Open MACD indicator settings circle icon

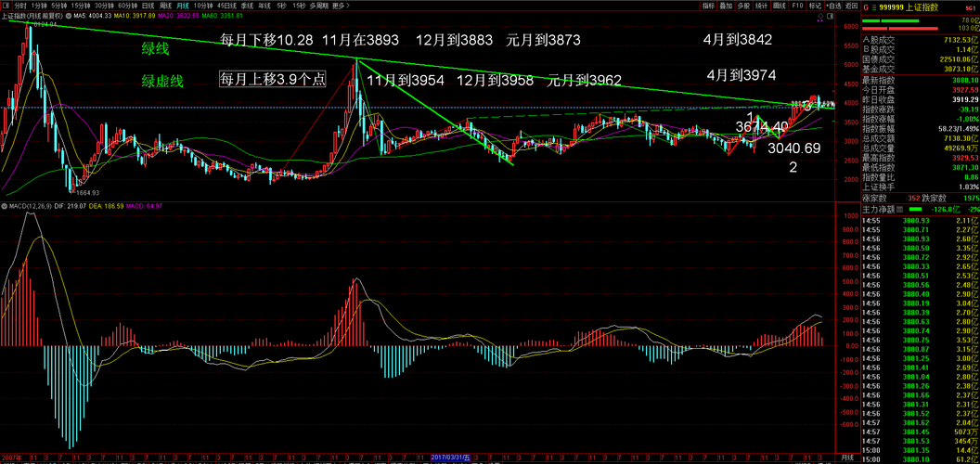pyautogui.click(x=5, y=206)
